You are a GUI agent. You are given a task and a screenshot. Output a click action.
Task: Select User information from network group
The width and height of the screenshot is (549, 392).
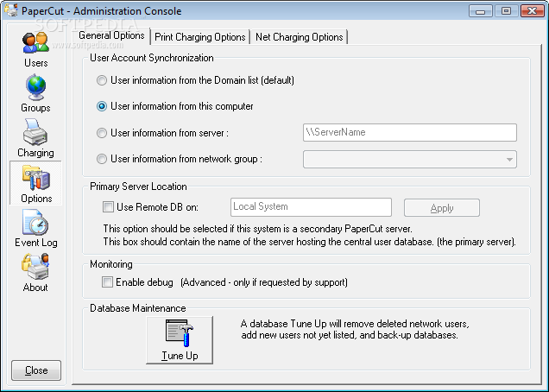tap(102, 159)
